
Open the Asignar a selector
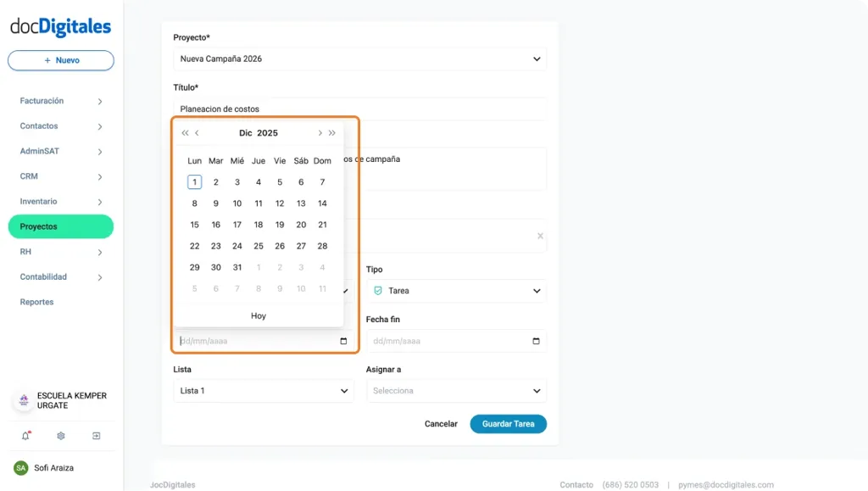pos(456,390)
